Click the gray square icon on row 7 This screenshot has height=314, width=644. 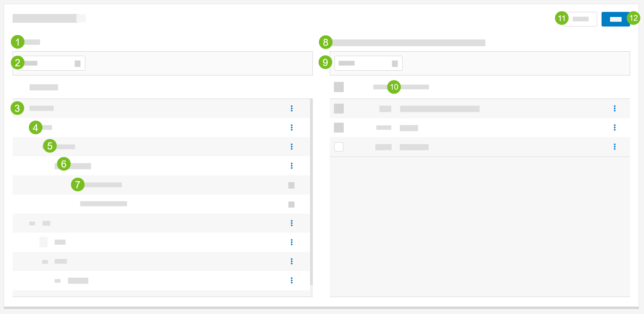[291, 185]
